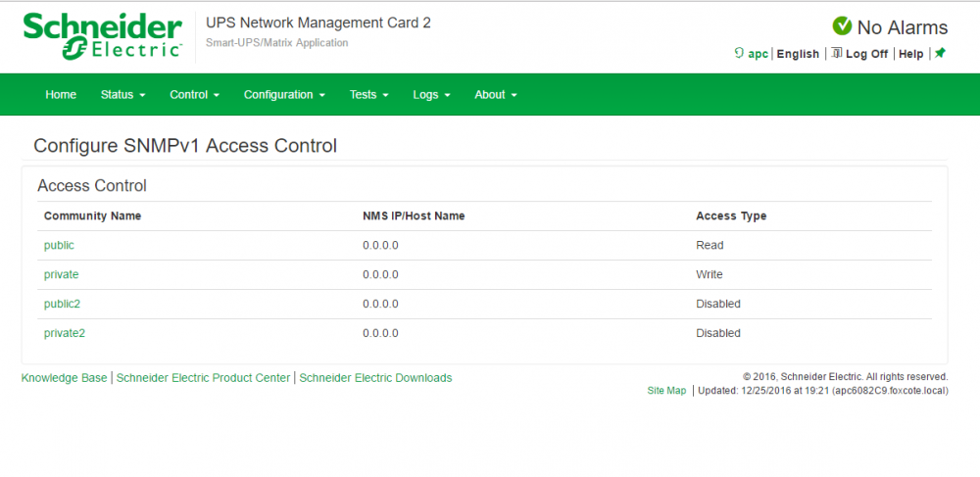The image size is (980, 477).
Task: Click the 0.0.0.0 cell in private row
Action: pos(380,274)
